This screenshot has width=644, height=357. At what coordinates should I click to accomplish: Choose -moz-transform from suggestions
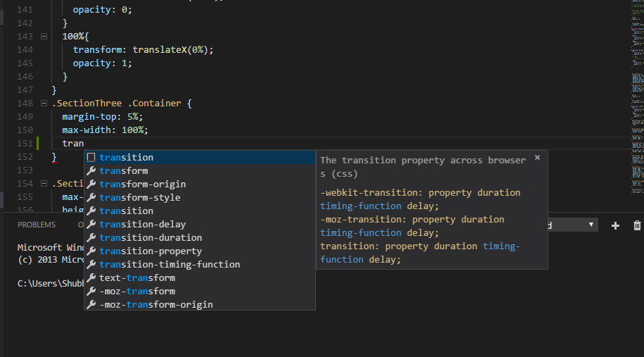(x=200, y=291)
